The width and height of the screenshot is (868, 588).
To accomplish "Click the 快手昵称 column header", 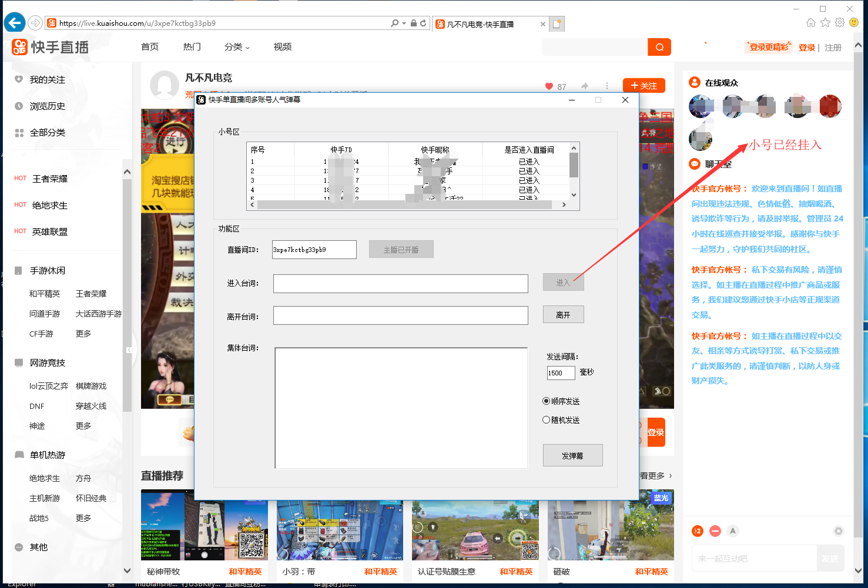I will 435,150.
